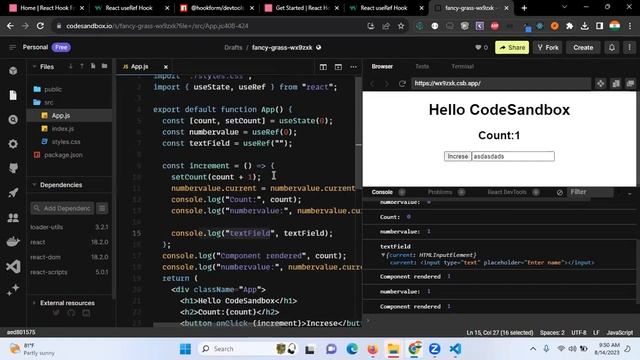Click new folder icon in Files header

(104, 66)
